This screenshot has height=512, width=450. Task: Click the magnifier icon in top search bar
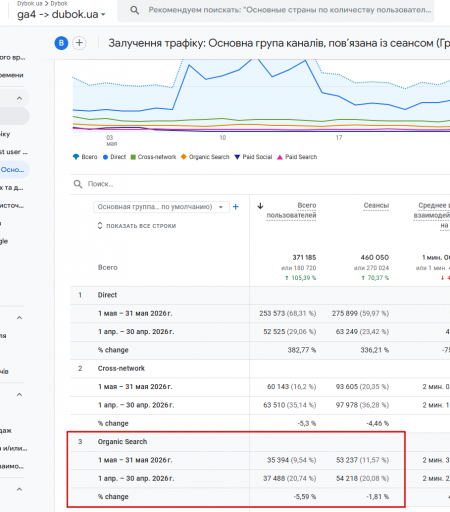pyautogui.click(x=135, y=10)
